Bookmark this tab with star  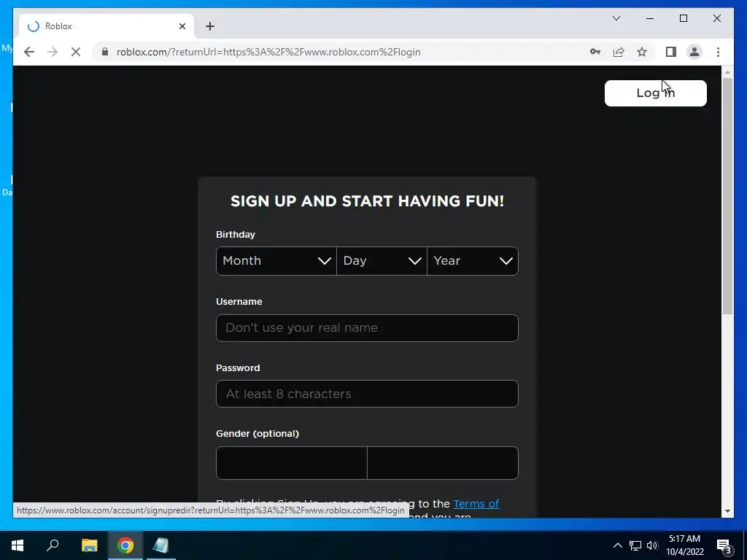(642, 52)
